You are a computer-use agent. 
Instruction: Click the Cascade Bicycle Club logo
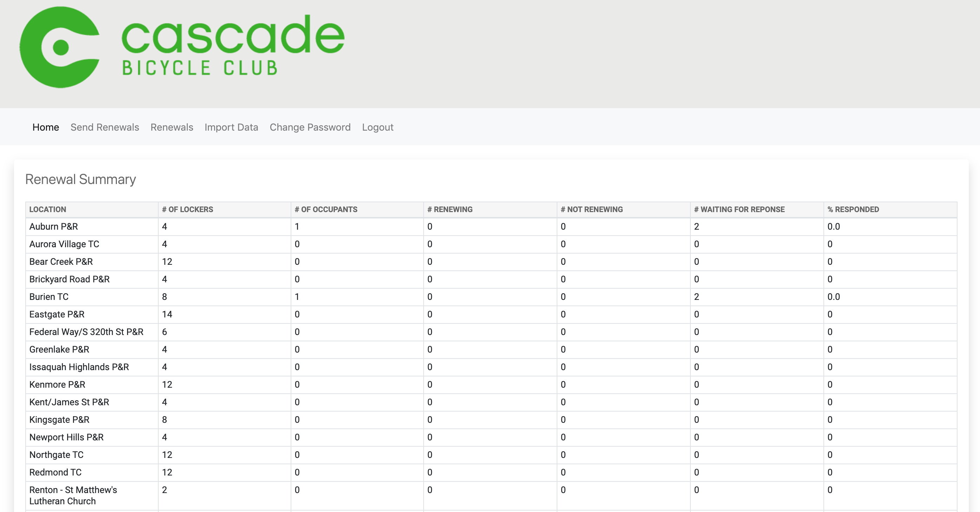click(x=182, y=47)
